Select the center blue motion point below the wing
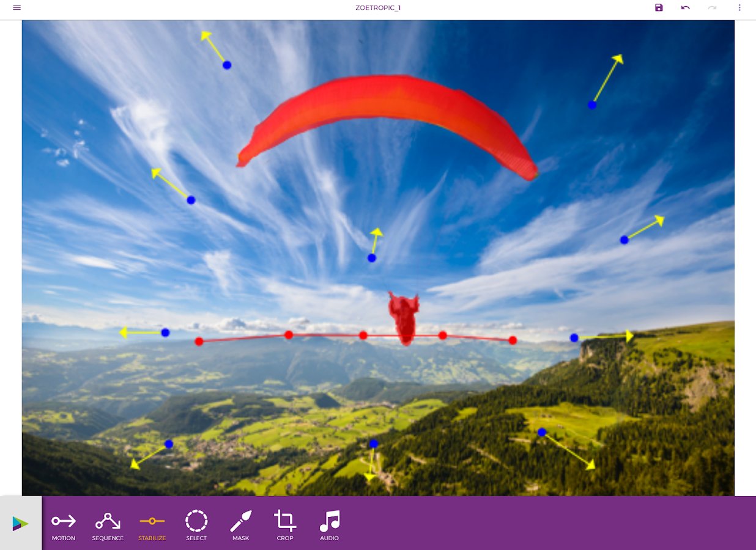This screenshot has height=550, width=756. [372, 258]
